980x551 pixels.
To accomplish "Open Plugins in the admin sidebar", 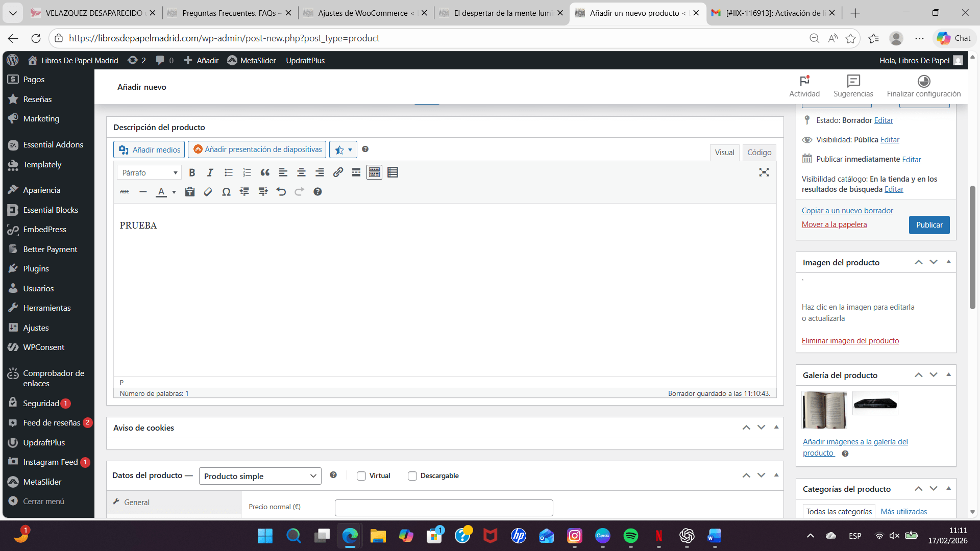I will [36, 269].
